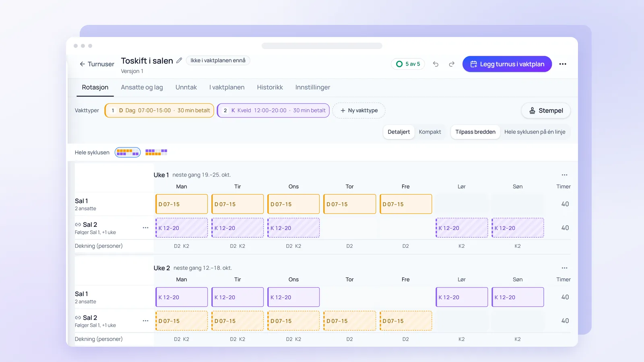The height and width of the screenshot is (362, 644).
Task: Click the pencil icon beside Toskift i salen
Action: pos(179,61)
